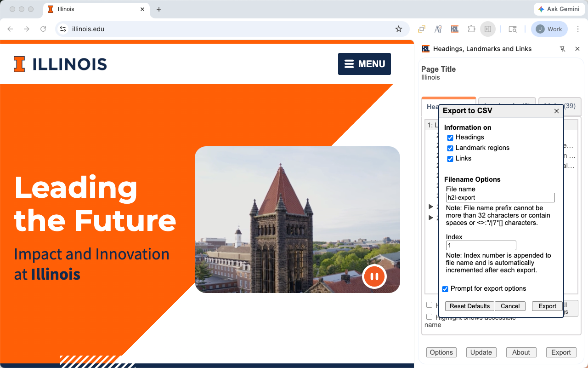The width and height of the screenshot is (588, 368).
Task: Click the H2L extension toolbar icon
Action: 455,29
